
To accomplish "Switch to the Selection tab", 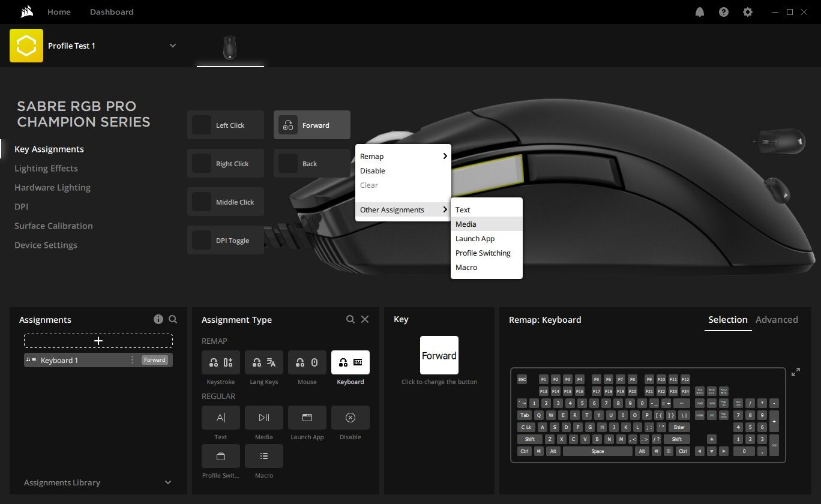I will point(728,319).
